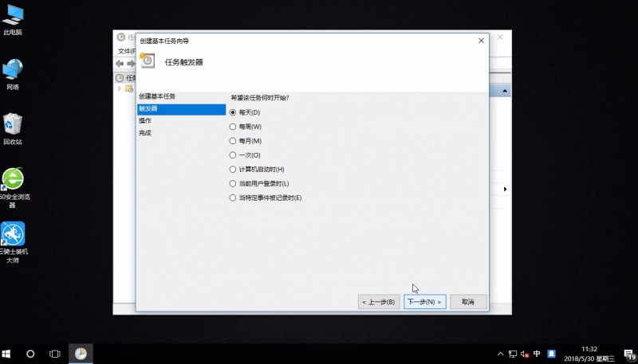Click the muted volume tray icon
638x364 pixels.
click(x=525, y=354)
